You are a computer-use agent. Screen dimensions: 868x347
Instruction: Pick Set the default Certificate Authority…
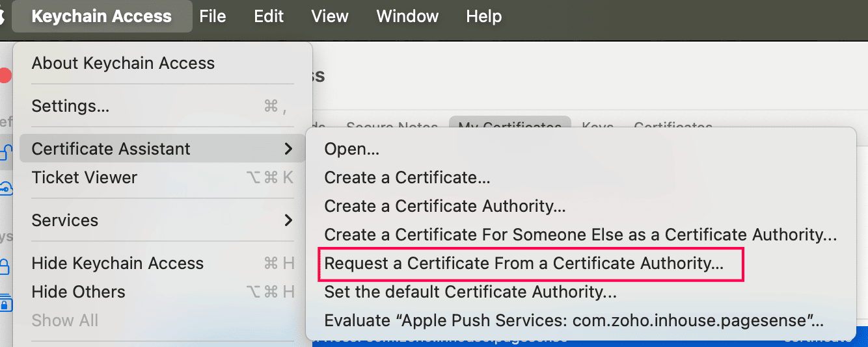(x=470, y=292)
